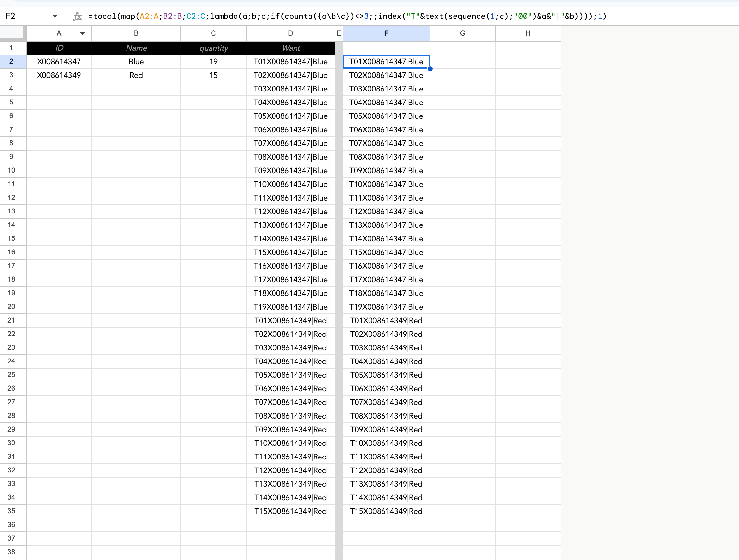Click the ID header cell
The image size is (739, 560).
59,48
